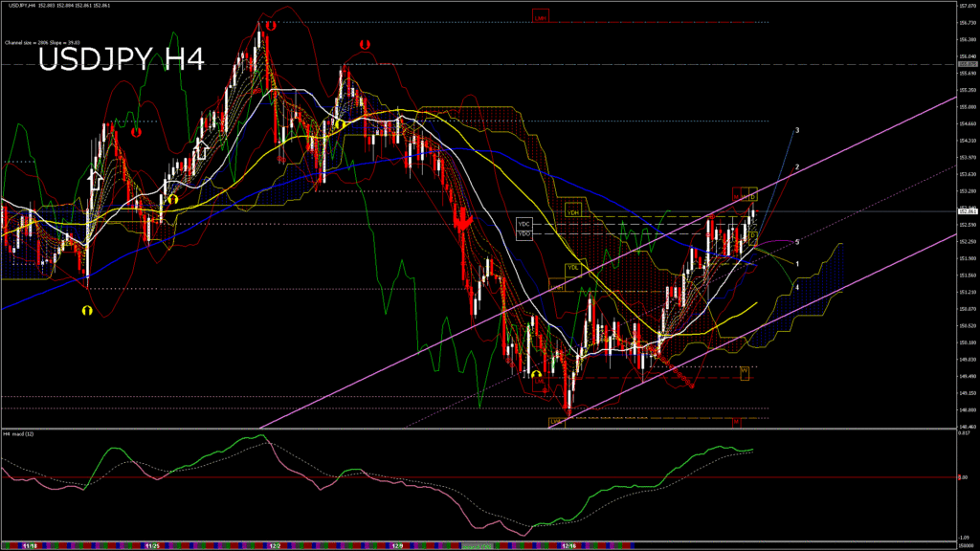Click the USDJPY H4 chart title

121,60
